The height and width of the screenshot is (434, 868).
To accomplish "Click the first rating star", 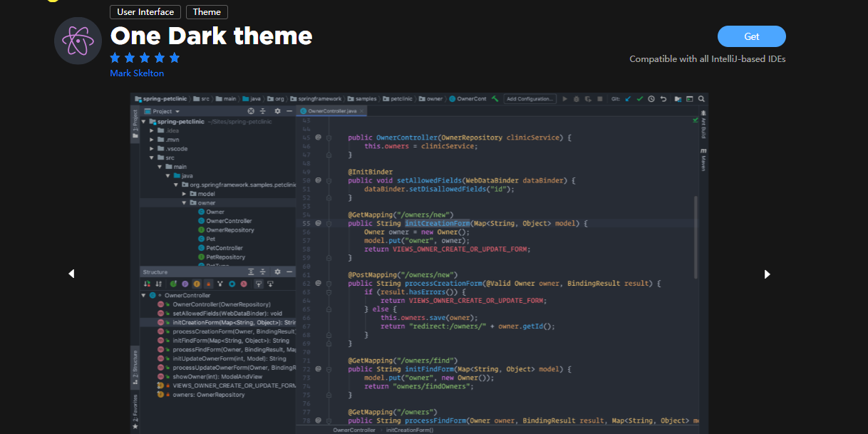I will click(x=115, y=58).
